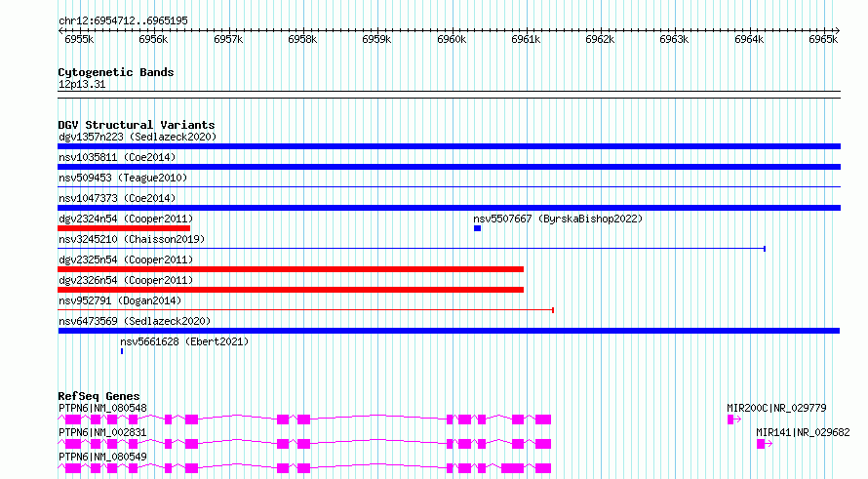Open nsv5661628 (Ebert2021) variant label

pos(184,341)
